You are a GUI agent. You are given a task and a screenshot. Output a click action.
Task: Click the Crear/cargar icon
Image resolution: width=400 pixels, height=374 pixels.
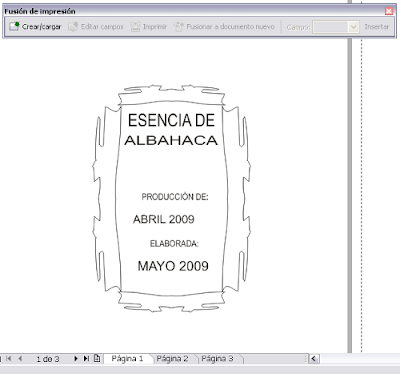[x=14, y=26]
